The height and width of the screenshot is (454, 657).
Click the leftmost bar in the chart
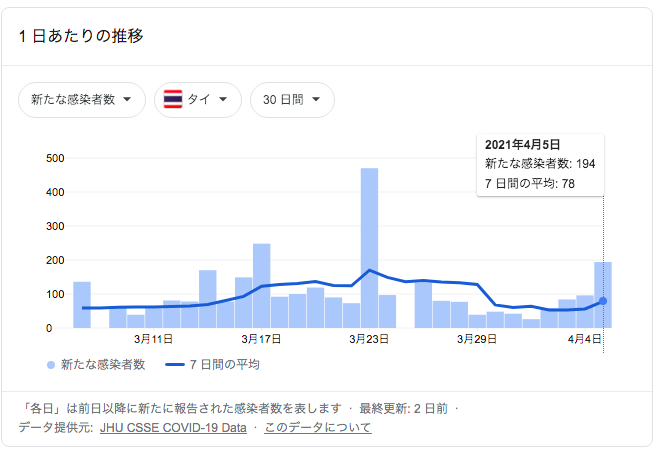82,304
